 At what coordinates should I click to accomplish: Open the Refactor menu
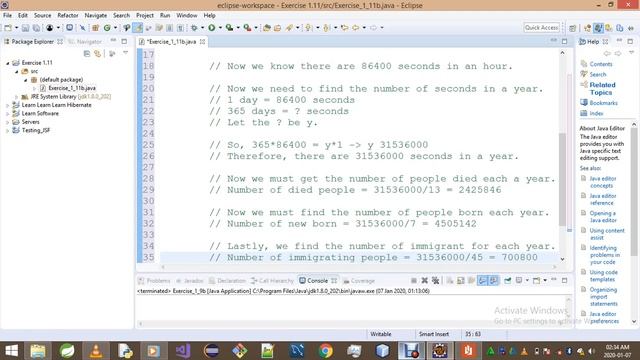click(x=68, y=16)
